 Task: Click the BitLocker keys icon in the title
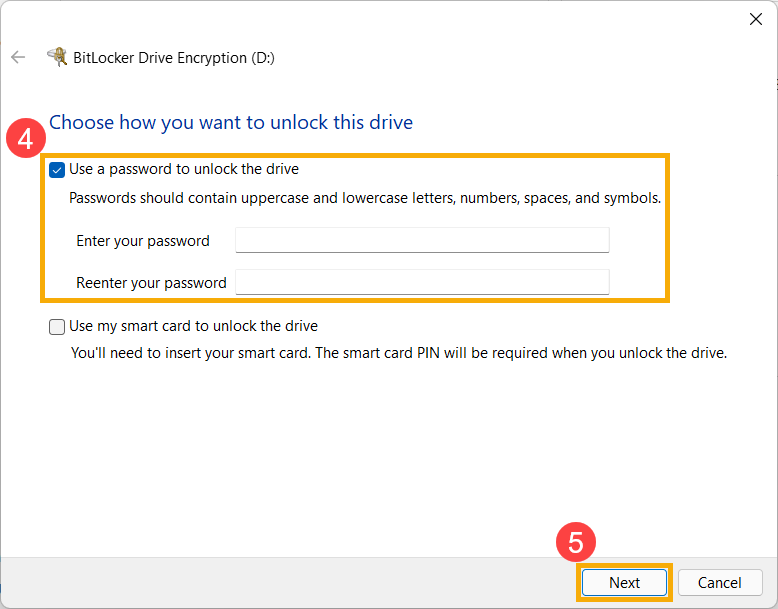[57, 57]
